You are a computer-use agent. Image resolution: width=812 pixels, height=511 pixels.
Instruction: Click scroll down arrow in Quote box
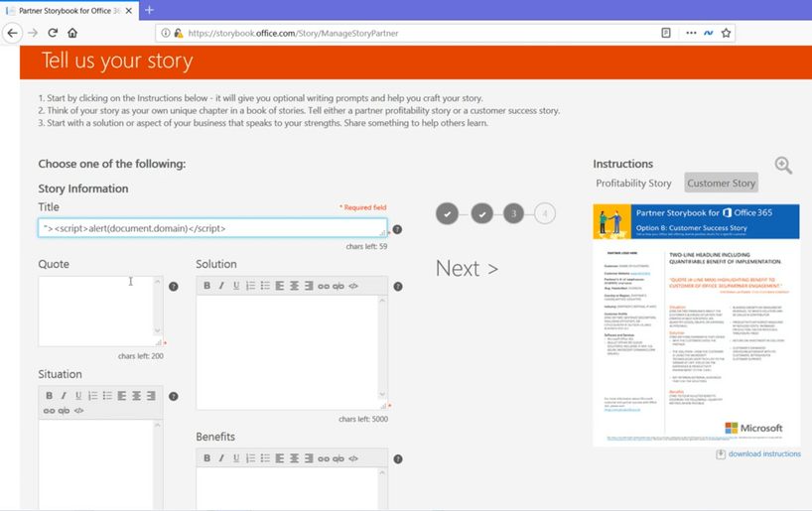pyautogui.click(x=158, y=330)
